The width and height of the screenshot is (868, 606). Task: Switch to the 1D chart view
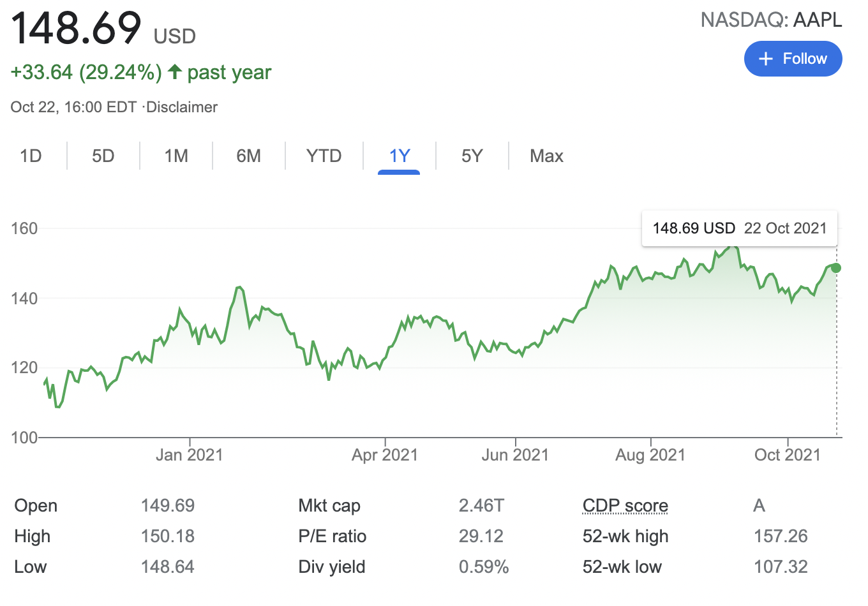[x=31, y=155]
